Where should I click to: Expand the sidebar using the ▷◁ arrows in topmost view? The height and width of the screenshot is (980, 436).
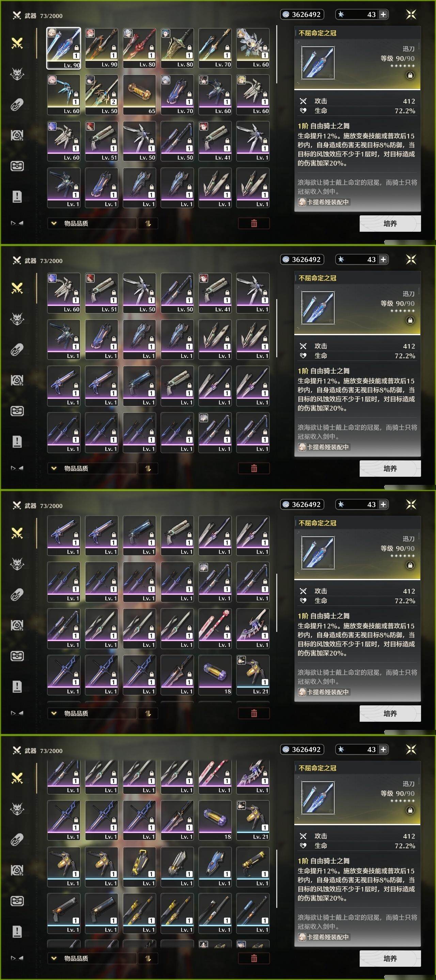pyautogui.click(x=17, y=223)
